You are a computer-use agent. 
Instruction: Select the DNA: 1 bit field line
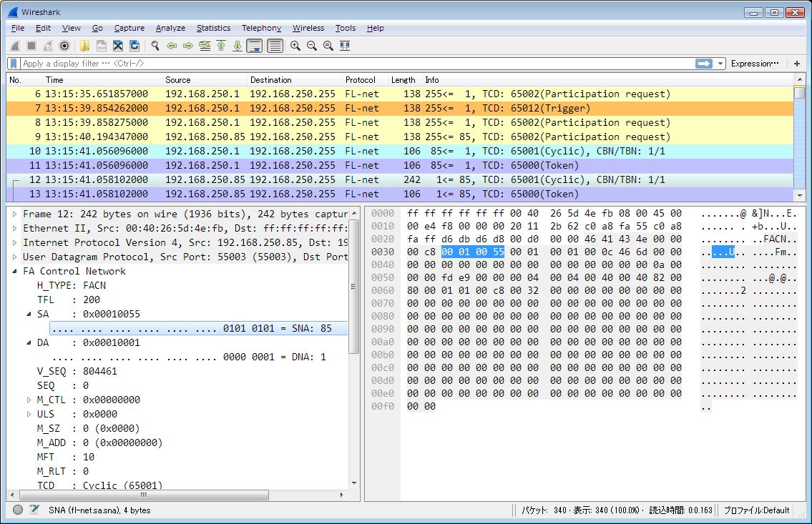[189, 357]
